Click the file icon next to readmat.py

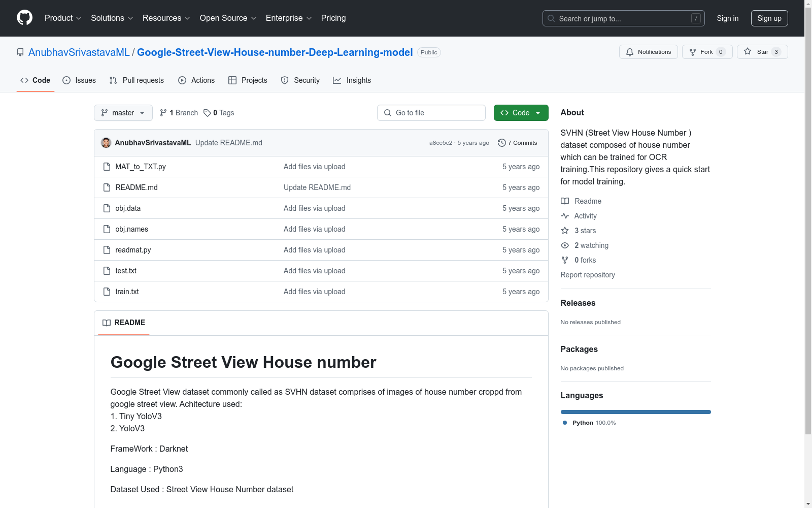point(107,250)
